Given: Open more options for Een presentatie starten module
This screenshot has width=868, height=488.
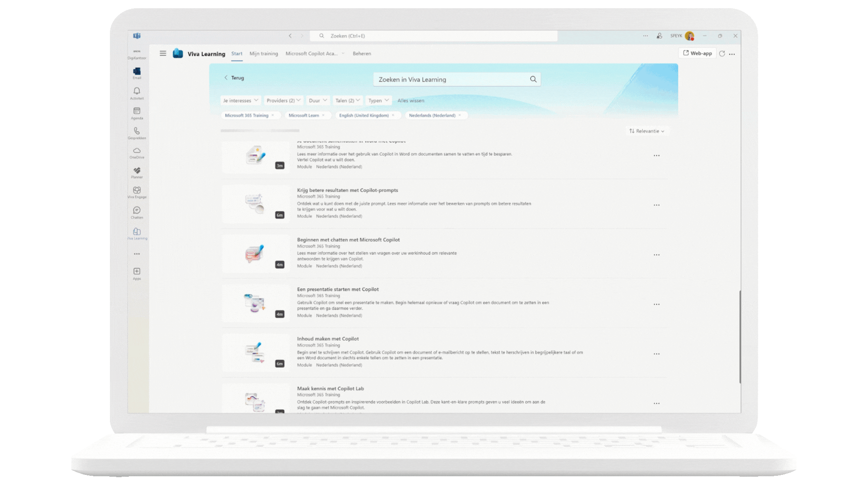Looking at the screenshot, I should coord(656,305).
